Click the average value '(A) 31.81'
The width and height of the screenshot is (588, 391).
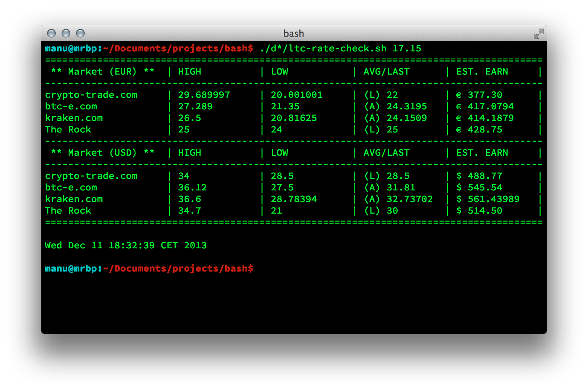click(390, 188)
